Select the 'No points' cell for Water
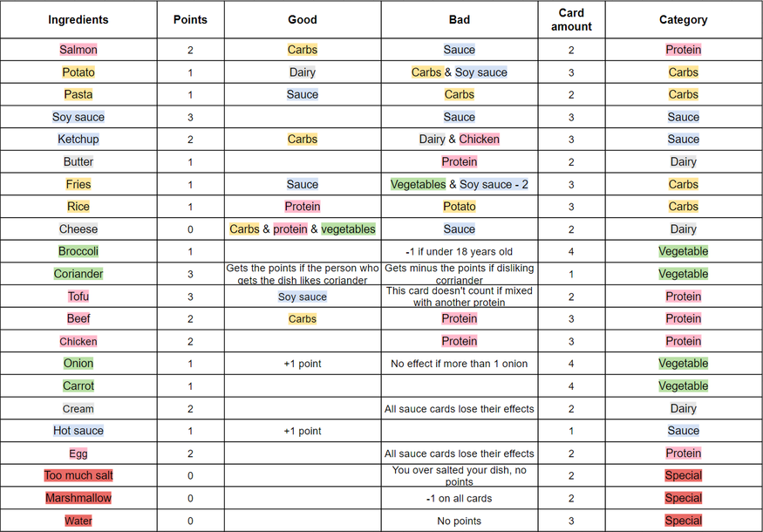The width and height of the screenshot is (763, 532). [x=459, y=521]
